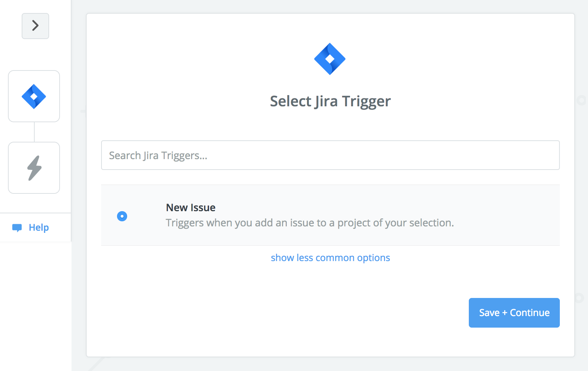Show less common options
This screenshot has height=371, width=588.
(x=330, y=258)
